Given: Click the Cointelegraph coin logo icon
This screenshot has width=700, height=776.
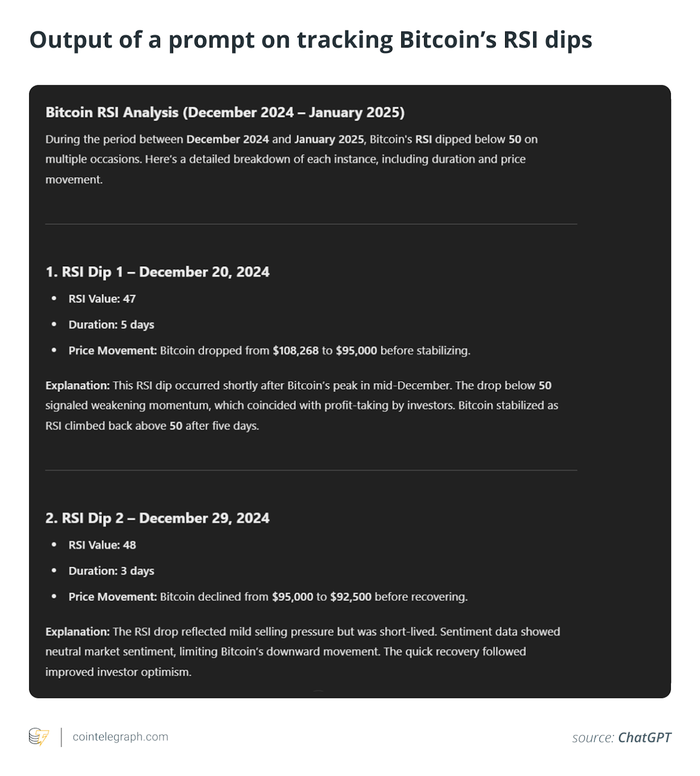Looking at the screenshot, I should tap(39, 737).
